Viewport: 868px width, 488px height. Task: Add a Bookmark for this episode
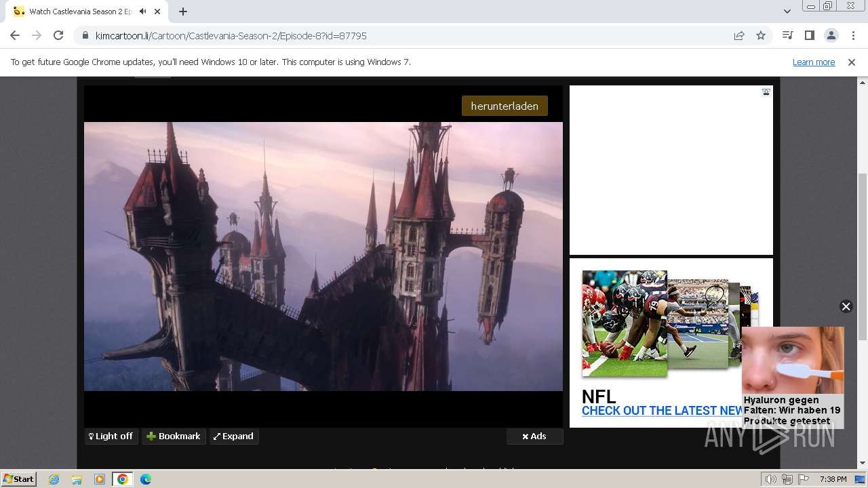pyautogui.click(x=174, y=436)
